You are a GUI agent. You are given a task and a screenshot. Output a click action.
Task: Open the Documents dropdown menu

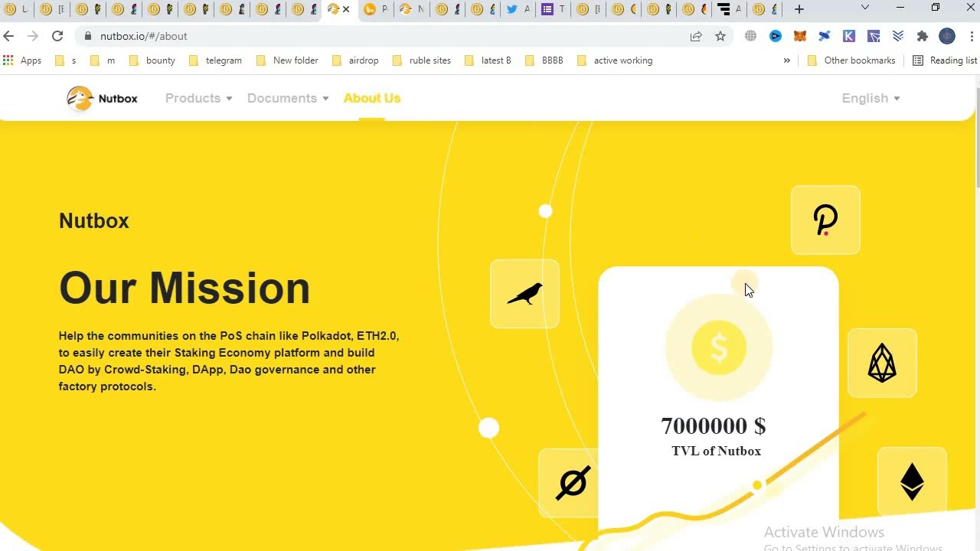pos(288,98)
